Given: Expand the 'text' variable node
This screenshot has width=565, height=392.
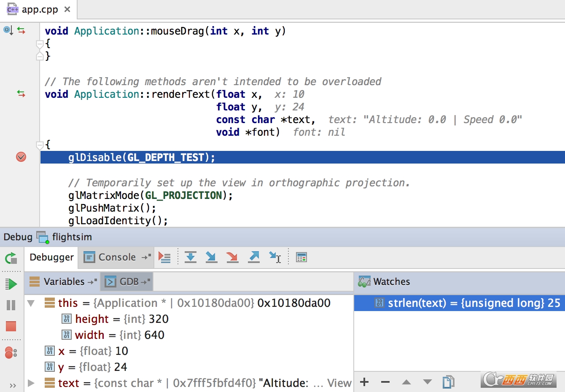Looking at the screenshot, I should (31, 383).
